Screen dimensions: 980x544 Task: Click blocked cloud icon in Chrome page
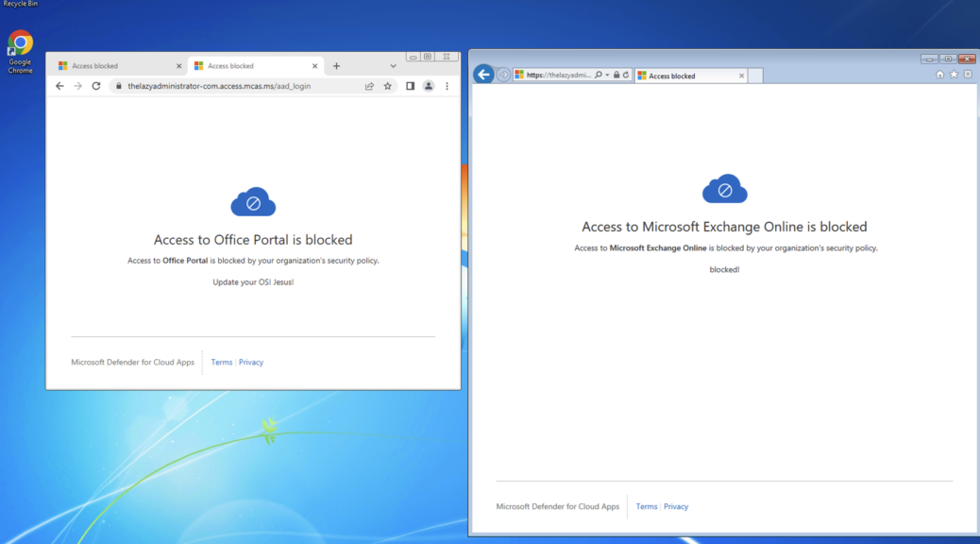253,202
